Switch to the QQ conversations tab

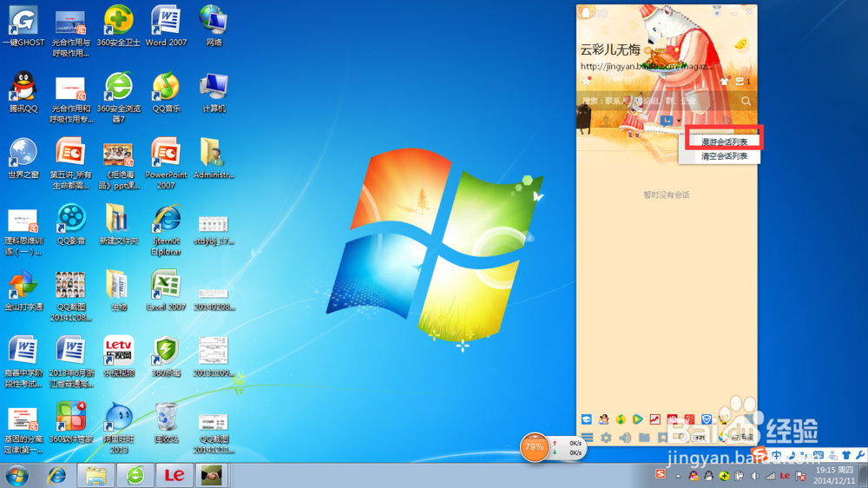click(x=667, y=120)
